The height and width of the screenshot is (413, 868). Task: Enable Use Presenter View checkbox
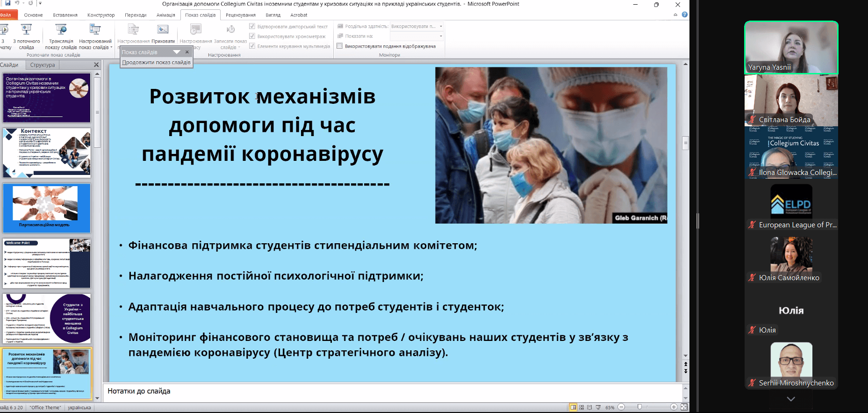tap(340, 46)
